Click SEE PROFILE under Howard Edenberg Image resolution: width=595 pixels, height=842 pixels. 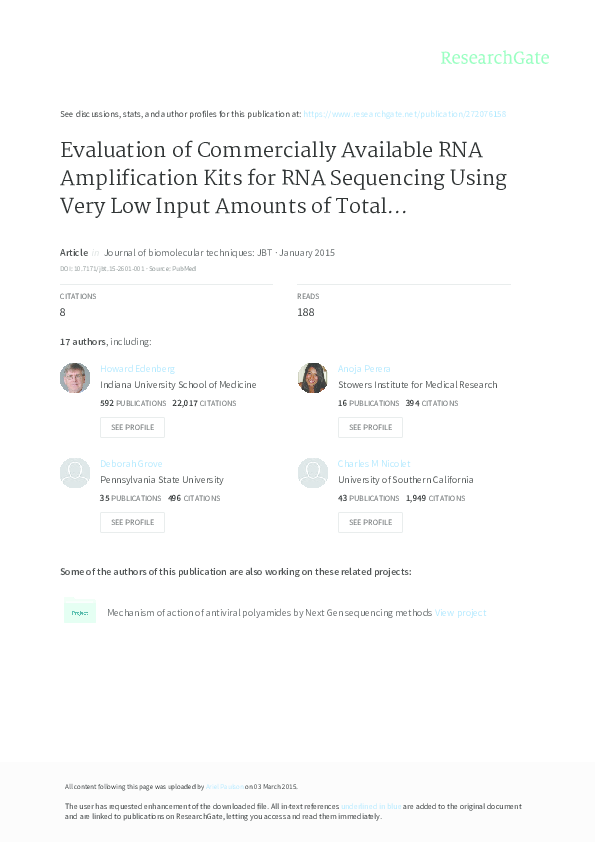pyautogui.click(x=132, y=427)
